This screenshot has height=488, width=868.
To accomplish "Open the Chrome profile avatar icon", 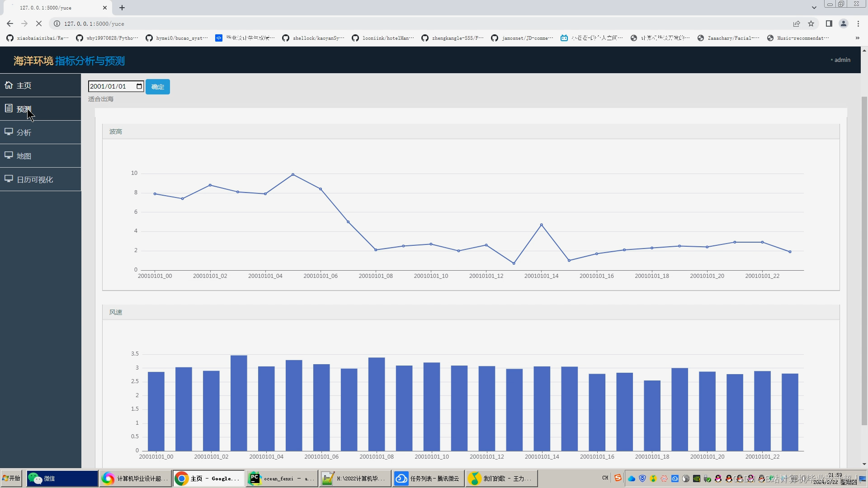I will 843,23.
